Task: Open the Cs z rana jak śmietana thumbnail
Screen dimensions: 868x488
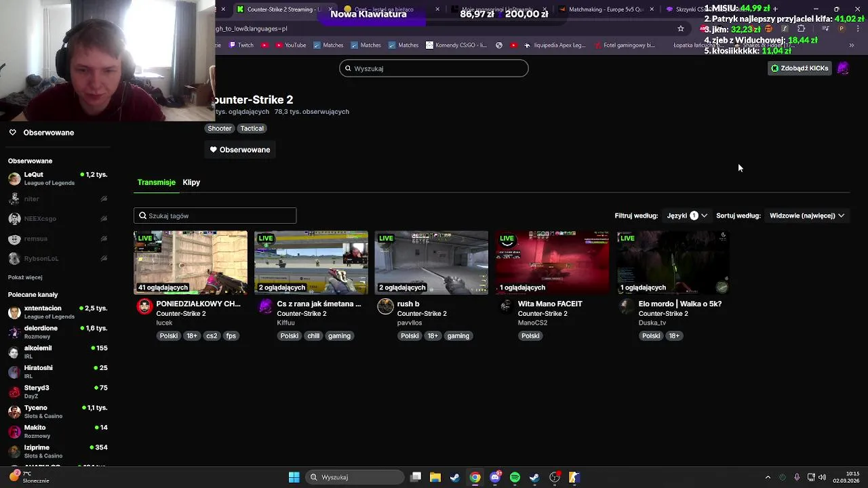Action: pyautogui.click(x=311, y=262)
